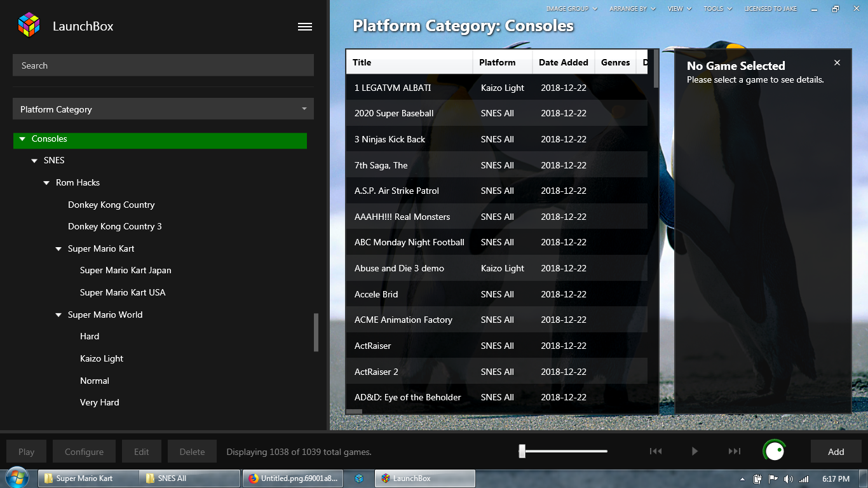Screen dimensions: 868x488
Task: Click the game list vertical scrollbar
Action: coord(656,69)
